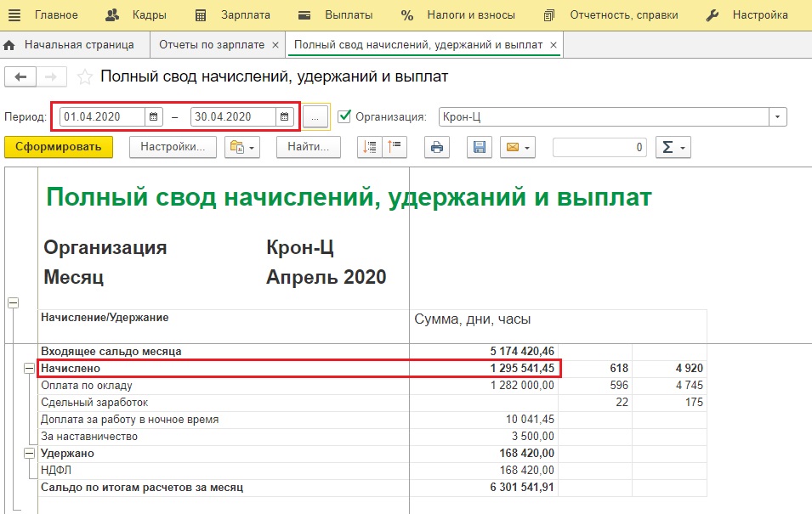This screenshot has height=514, width=812.
Task: Save the report to file
Action: [480, 147]
